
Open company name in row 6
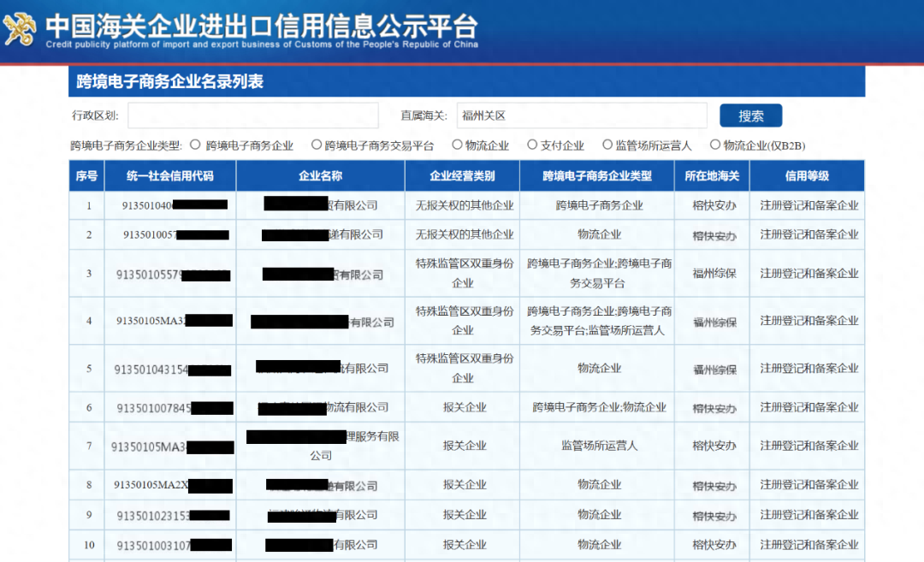click(x=323, y=408)
